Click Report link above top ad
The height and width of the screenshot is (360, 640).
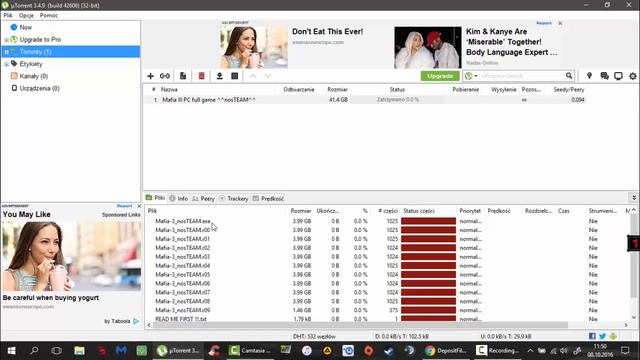(544, 23)
